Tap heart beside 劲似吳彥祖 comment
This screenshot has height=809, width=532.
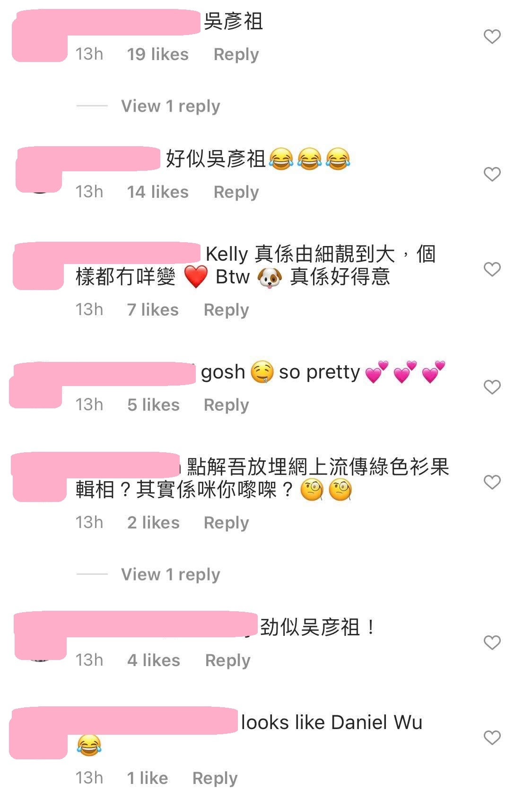[x=492, y=642]
